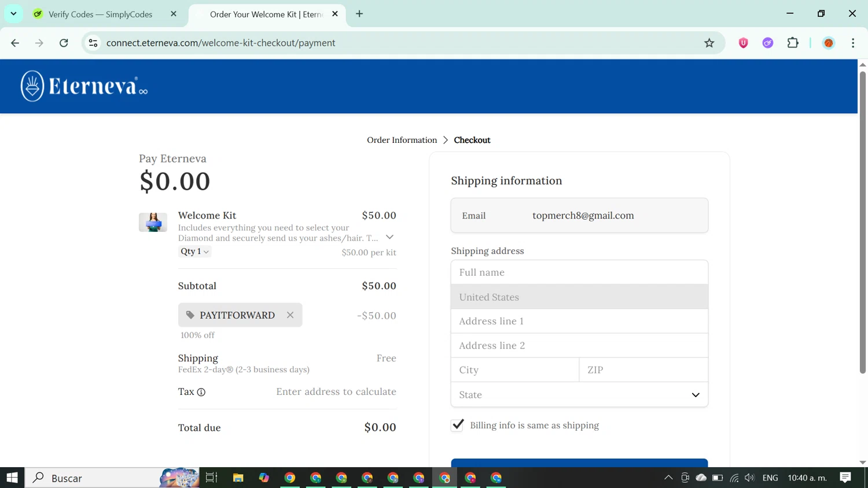
Task: Click the Eterneva logo in header
Action: tap(84, 86)
